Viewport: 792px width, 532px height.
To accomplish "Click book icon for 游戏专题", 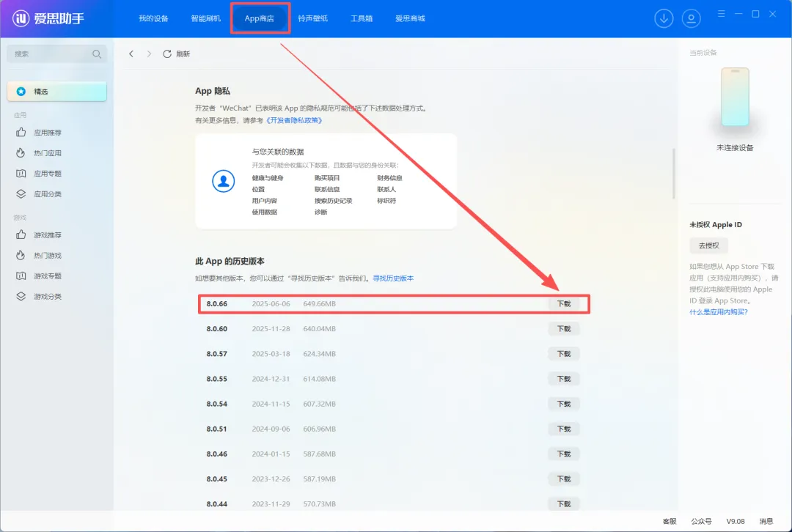I will coord(21,276).
